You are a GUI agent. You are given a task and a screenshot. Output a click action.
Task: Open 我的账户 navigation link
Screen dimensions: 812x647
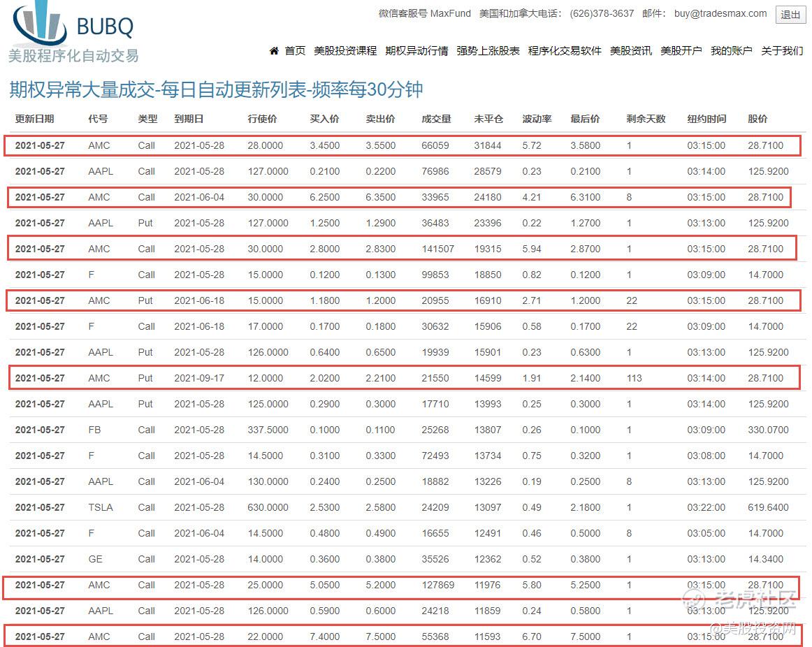[731, 51]
